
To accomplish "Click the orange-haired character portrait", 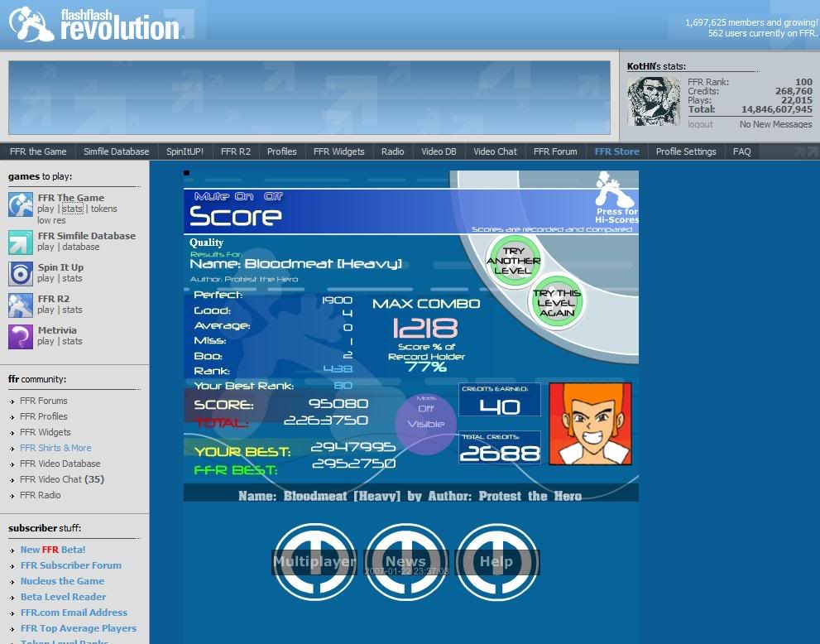I will [x=590, y=423].
